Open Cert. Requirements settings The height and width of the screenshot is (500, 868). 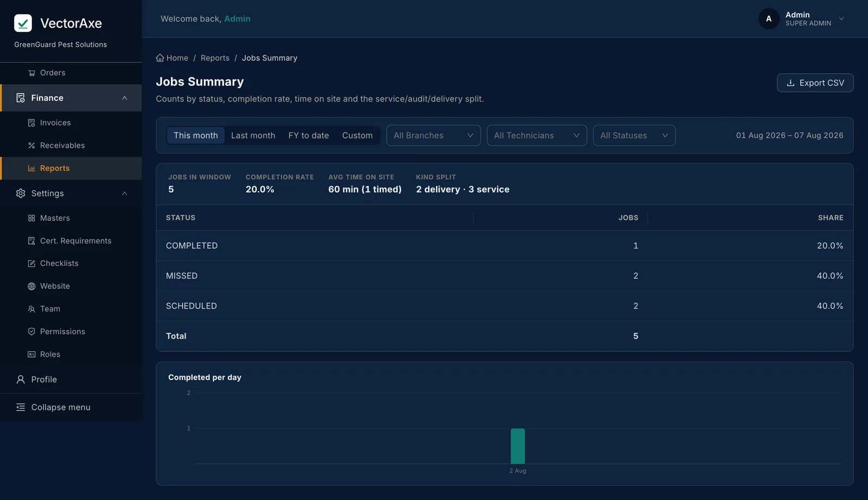pyautogui.click(x=71, y=241)
